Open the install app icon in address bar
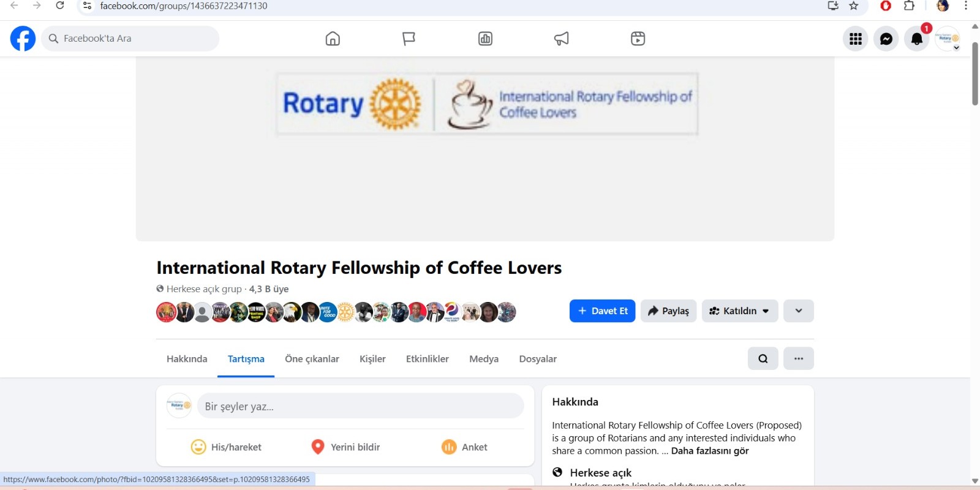 (833, 6)
